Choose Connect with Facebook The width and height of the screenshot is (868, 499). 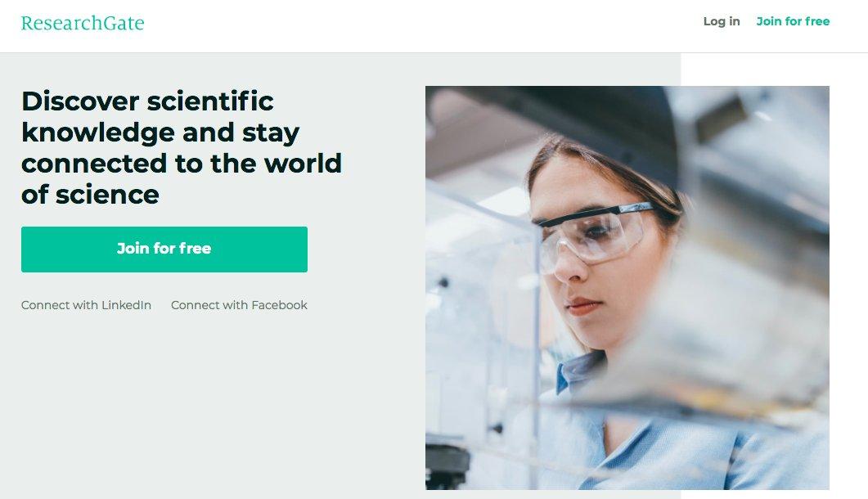239,305
